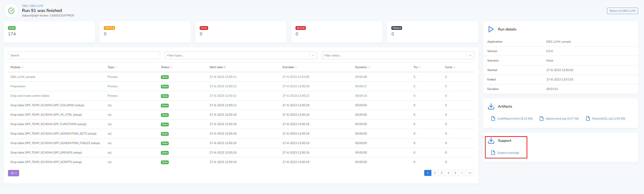Open the rows per page dropdown

click(x=14, y=173)
